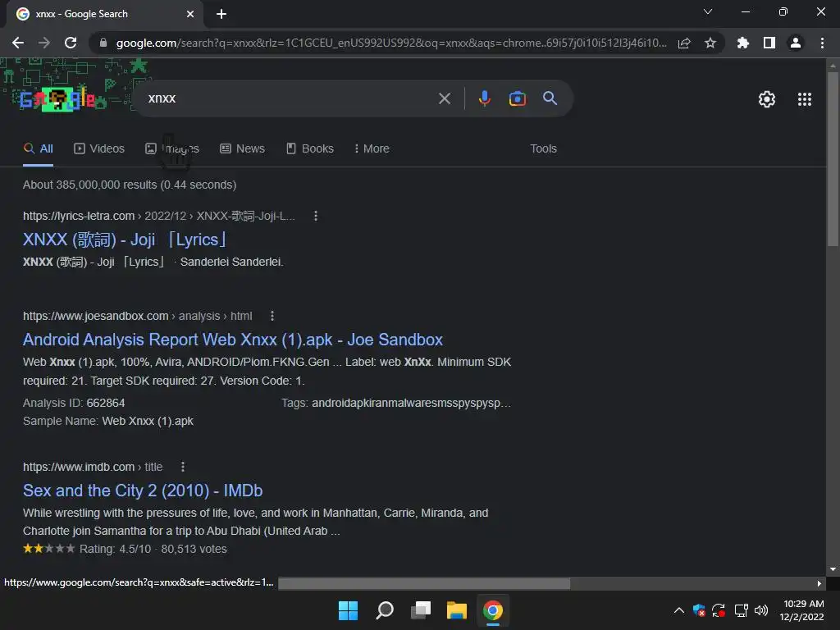Open the network status tray icon
Screen dimensions: 840x630
pos(742,610)
